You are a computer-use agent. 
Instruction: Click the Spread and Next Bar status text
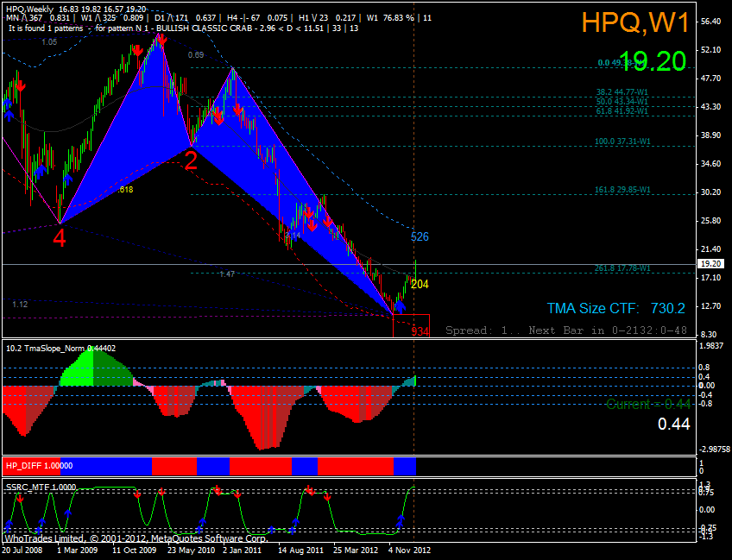coord(566,330)
